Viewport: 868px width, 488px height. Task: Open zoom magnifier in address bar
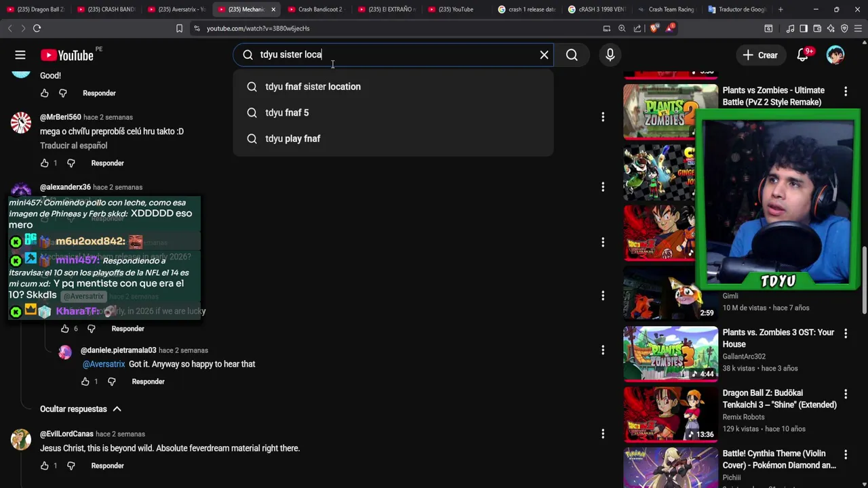[x=622, y=28]
